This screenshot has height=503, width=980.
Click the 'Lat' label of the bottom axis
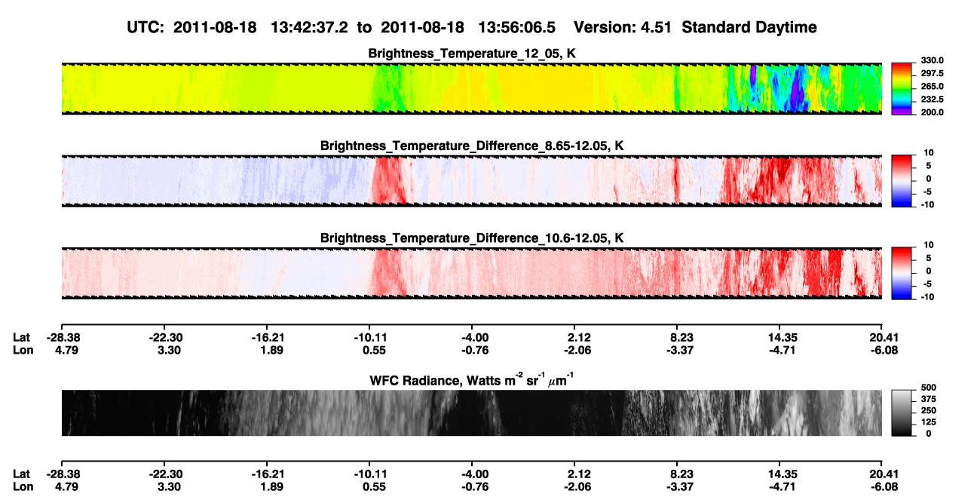(x=22, y=474)
